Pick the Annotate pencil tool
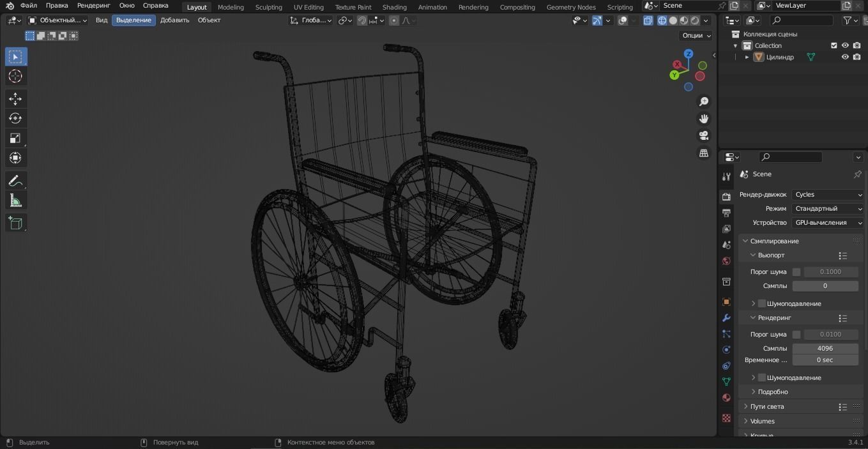The image size is (868, 449). click(16, 181)
